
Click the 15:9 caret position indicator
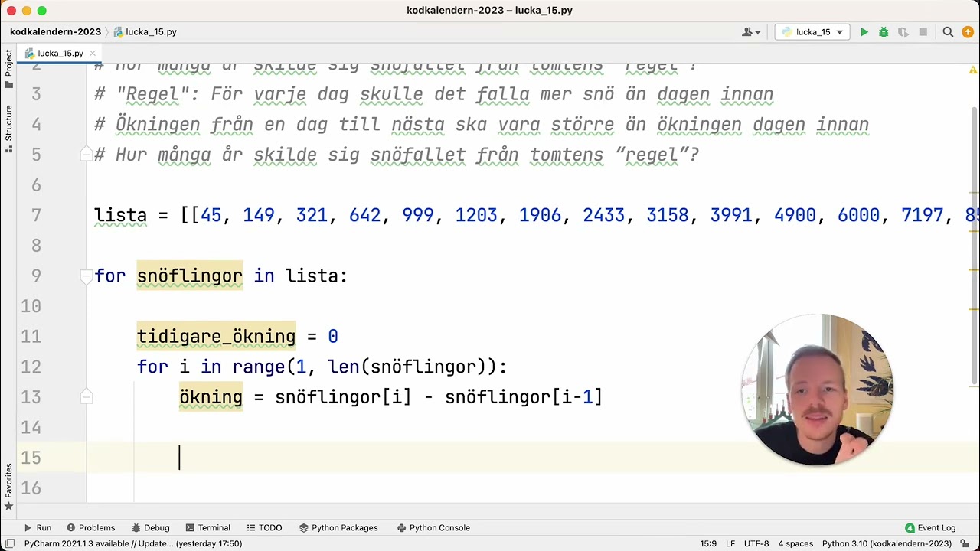708,544
